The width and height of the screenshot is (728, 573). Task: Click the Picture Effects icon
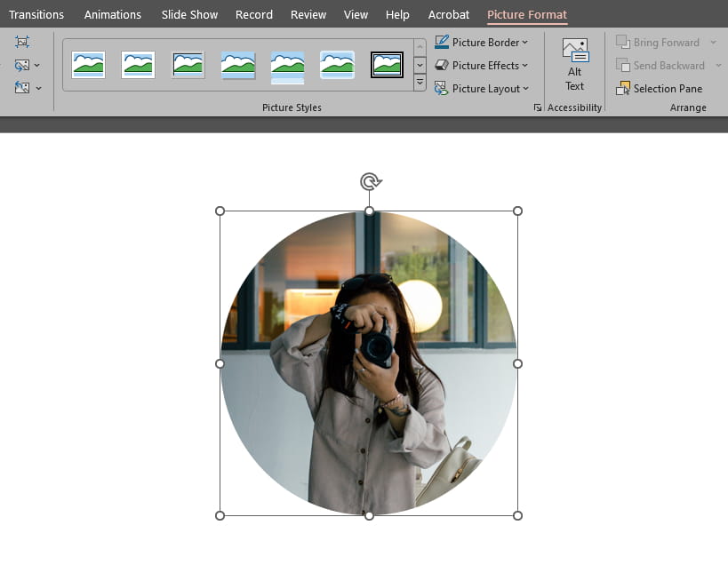(x=442, y=65)
